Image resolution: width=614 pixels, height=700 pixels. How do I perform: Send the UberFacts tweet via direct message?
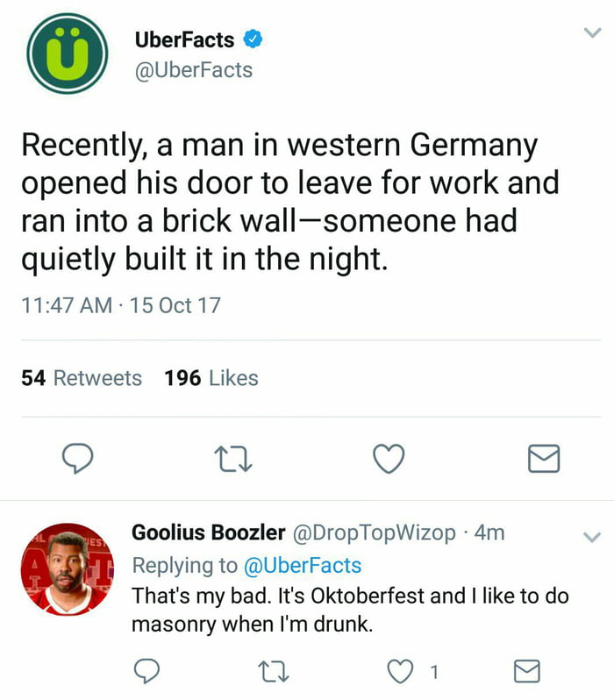click(544, 458)
